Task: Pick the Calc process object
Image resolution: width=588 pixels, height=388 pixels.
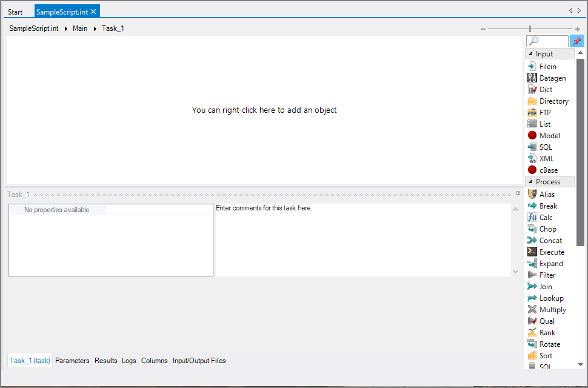Action: point(546,217)
